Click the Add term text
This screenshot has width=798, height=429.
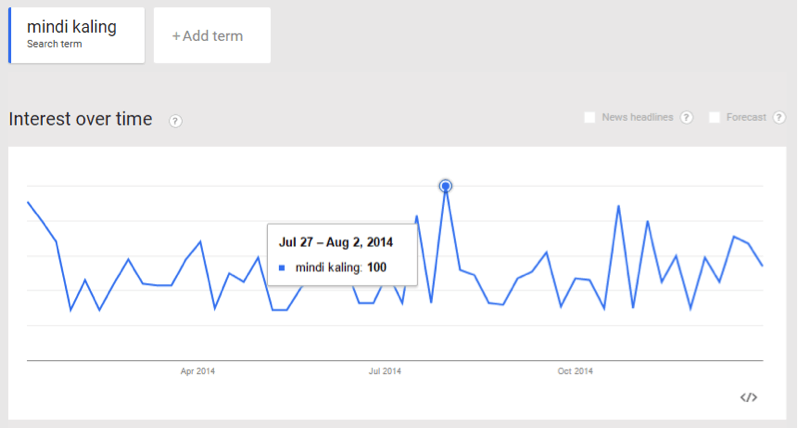click(x=213, y=36)
